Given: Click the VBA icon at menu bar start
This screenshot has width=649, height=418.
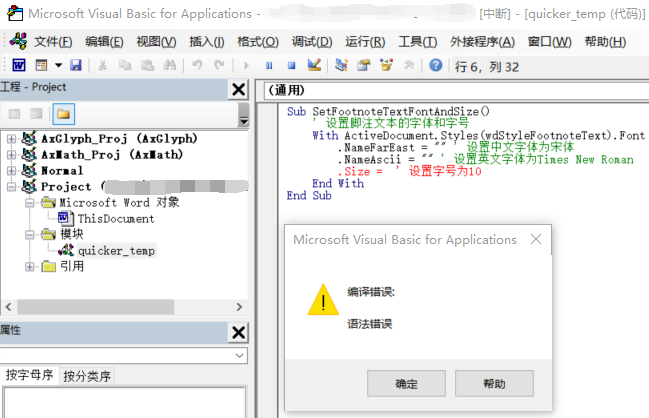Looking at the screenshot, I should (x=18, y=41).
